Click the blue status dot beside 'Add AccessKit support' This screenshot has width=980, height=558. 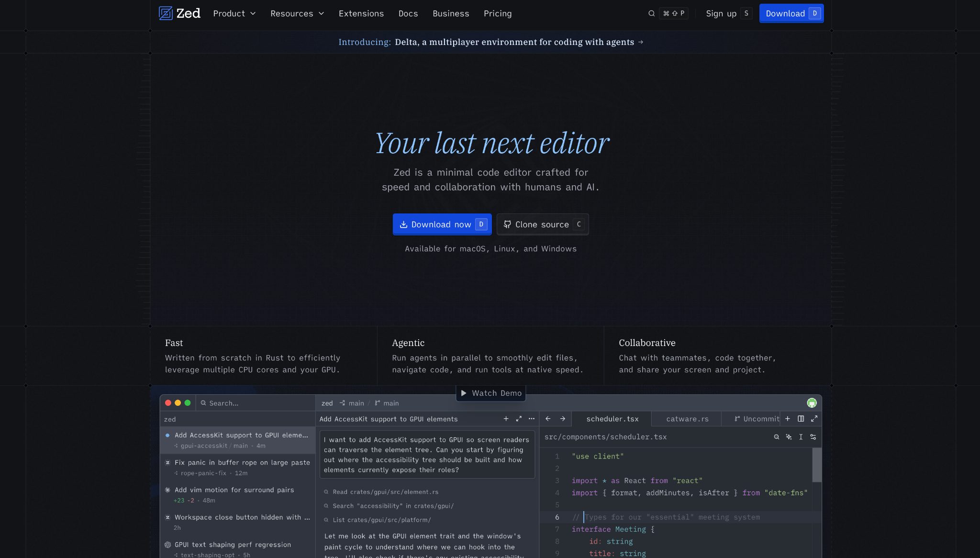[x=167, y=435]
